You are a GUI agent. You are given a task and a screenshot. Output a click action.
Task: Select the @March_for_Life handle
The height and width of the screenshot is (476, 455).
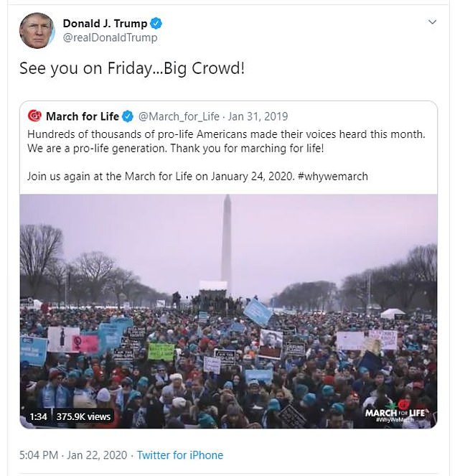(x=178, y=116)
